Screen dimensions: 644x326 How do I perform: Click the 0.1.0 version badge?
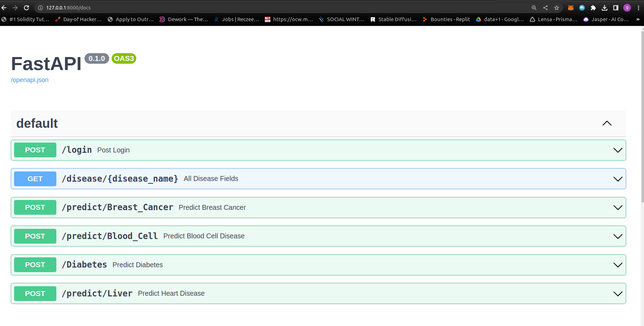[x=97, y=58]
